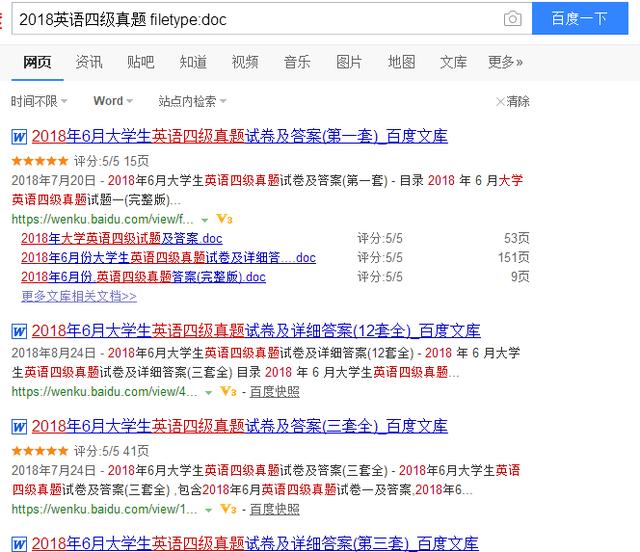This screenshot has width=640, height=552.
Task: Click V3 badge after view/4... URL
Action: (x=228, y=392)
